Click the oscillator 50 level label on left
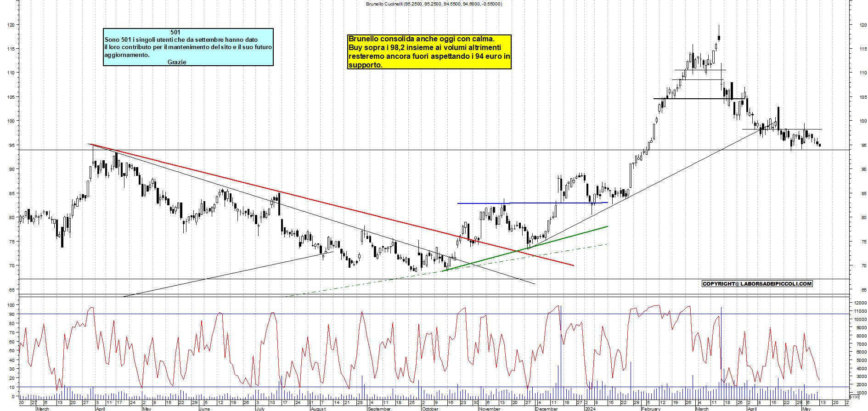The height and width of the screenshot is (411, 868). tap(12, 351)
